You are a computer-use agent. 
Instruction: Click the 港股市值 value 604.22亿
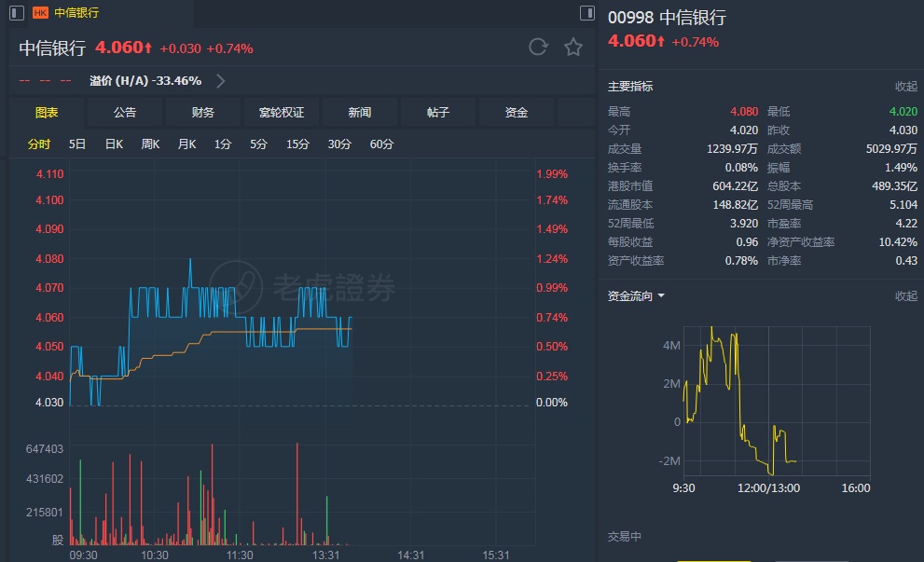point(735,186)
